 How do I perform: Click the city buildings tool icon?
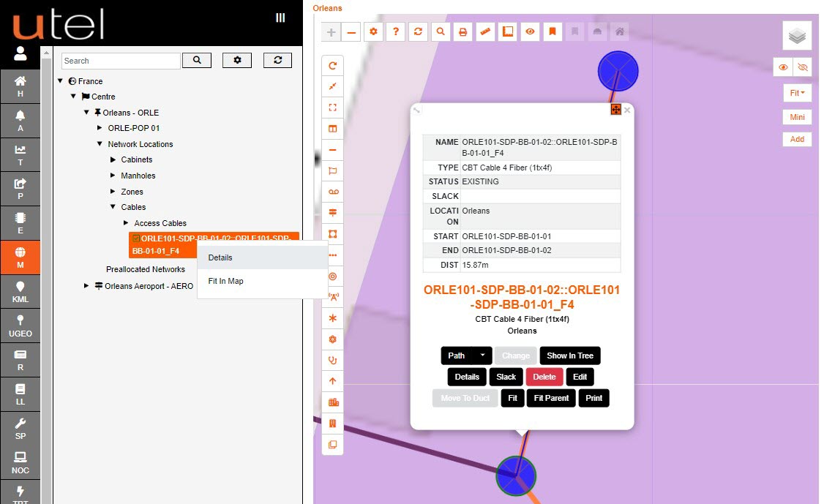point(333,402)
